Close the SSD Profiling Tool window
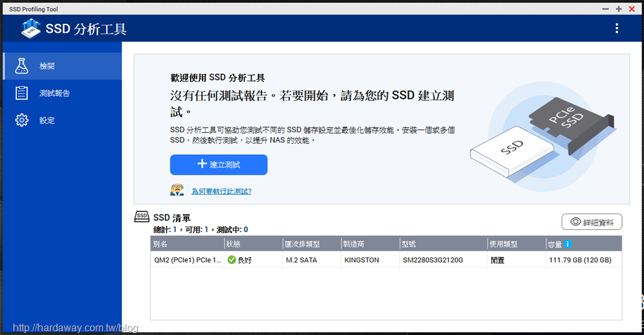The image size is (644, 335). coord(631,9)
